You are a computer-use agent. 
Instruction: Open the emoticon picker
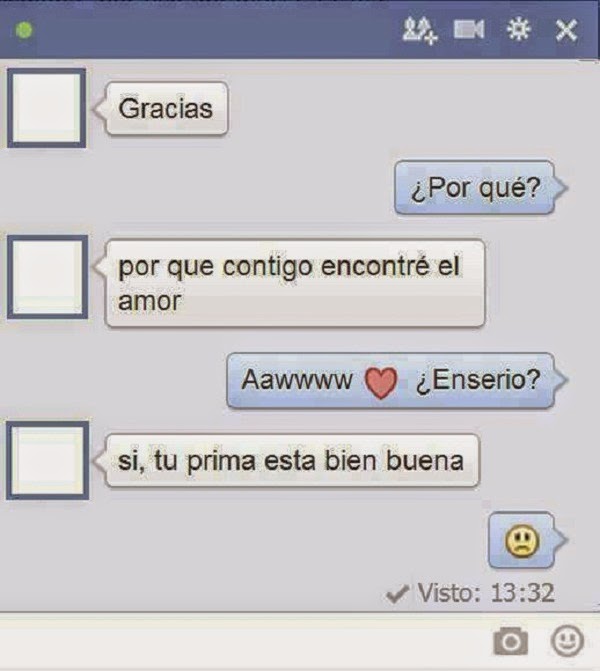(x=567, y=641)
